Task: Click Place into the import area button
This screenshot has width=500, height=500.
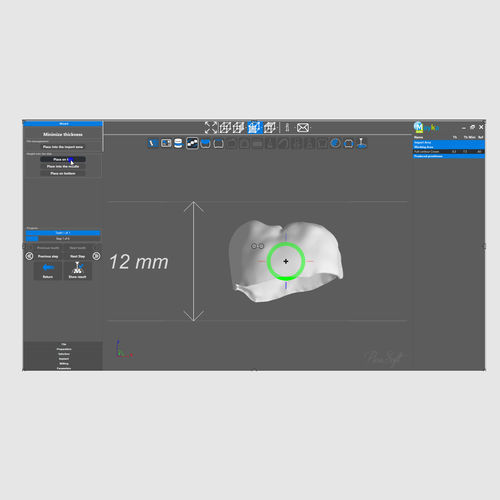Action: 63,147
